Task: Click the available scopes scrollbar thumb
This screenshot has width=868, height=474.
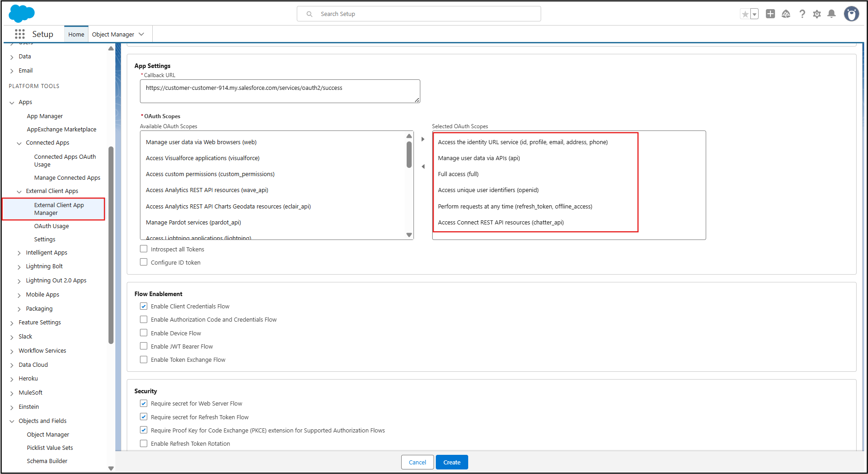Action: click(409, 155)
